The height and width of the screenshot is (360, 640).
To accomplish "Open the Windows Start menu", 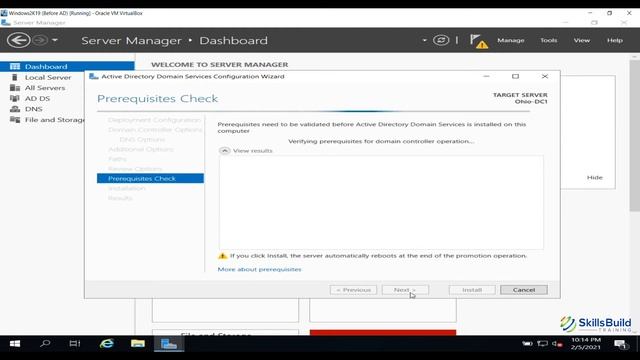I will [15, 344].
